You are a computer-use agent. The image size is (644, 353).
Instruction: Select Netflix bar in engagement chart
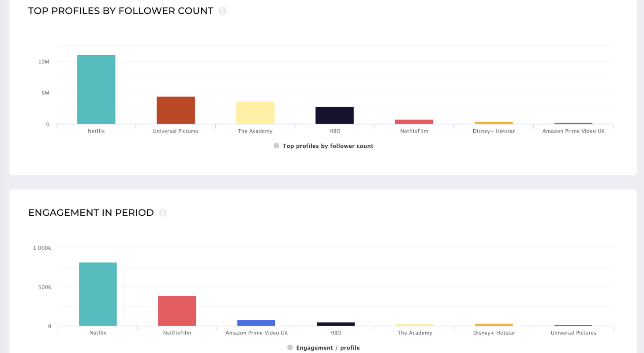98,294
